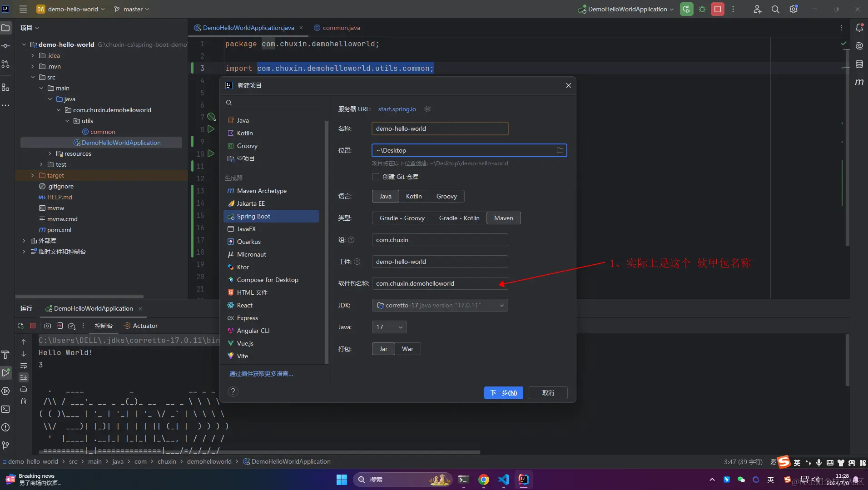The image size is (868, 490).
Task: Open Chrome from the taskbar
Action: [x=484, y=480]
